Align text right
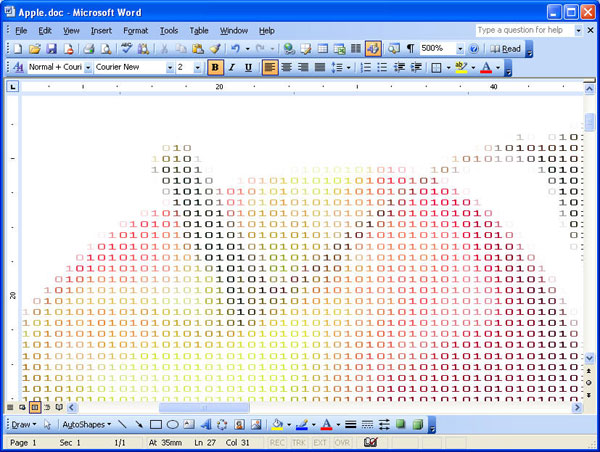Screen dimensions: 600x452 (x=303, y=67)
